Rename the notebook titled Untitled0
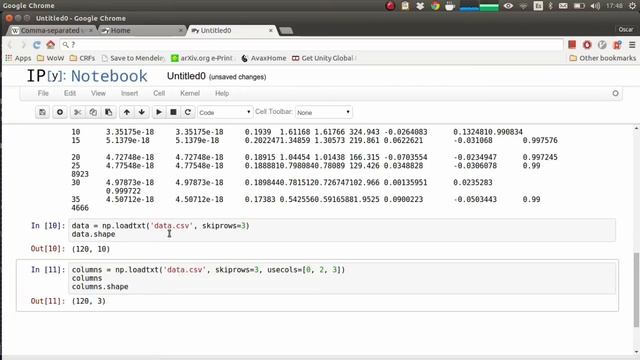640x360 pixels. [186, 76]
